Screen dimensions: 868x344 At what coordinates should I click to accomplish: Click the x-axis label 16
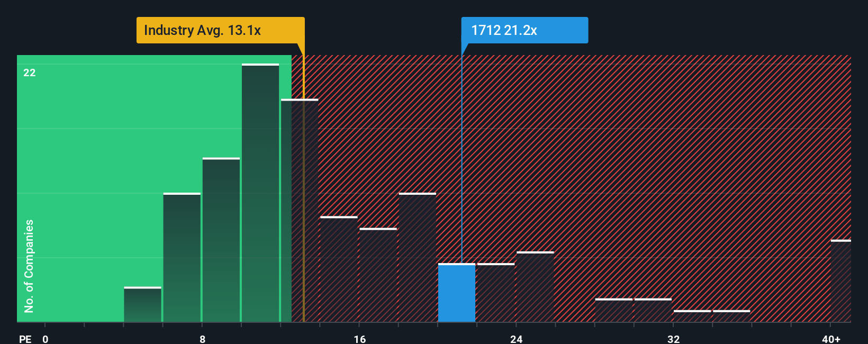[x=360, y=339]
